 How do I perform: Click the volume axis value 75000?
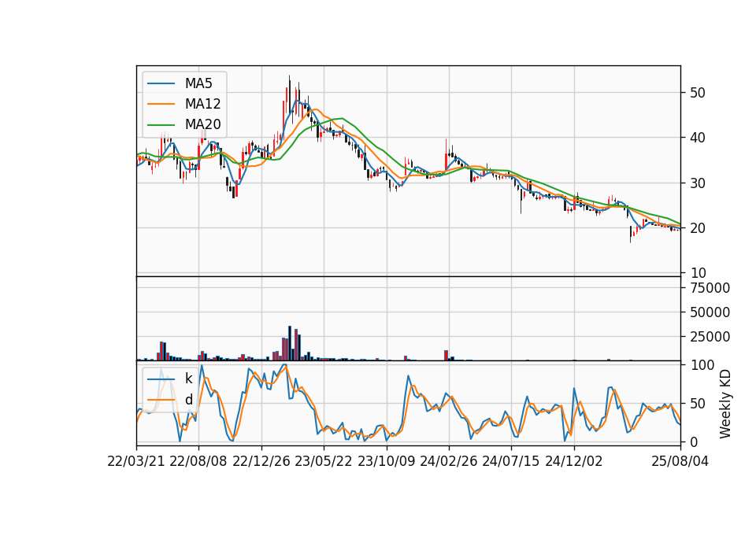coord(710,288)
